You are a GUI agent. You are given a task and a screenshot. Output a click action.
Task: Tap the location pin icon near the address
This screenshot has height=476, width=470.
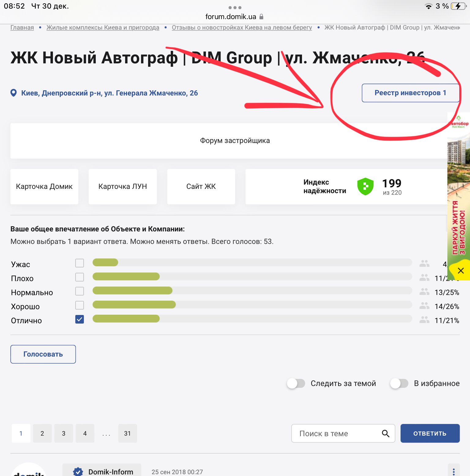coord(13,93)
